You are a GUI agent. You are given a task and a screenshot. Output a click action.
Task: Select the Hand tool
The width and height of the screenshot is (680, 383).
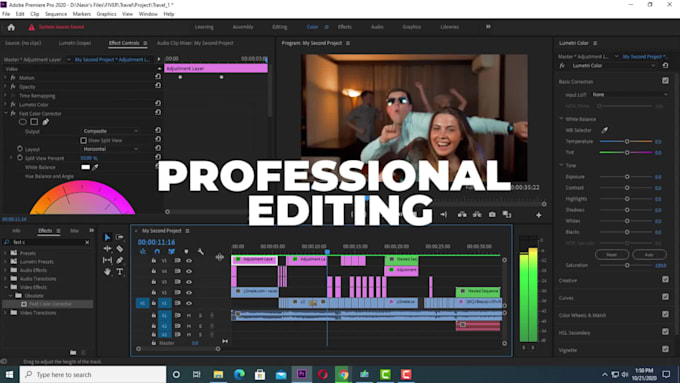click(107, 272)
